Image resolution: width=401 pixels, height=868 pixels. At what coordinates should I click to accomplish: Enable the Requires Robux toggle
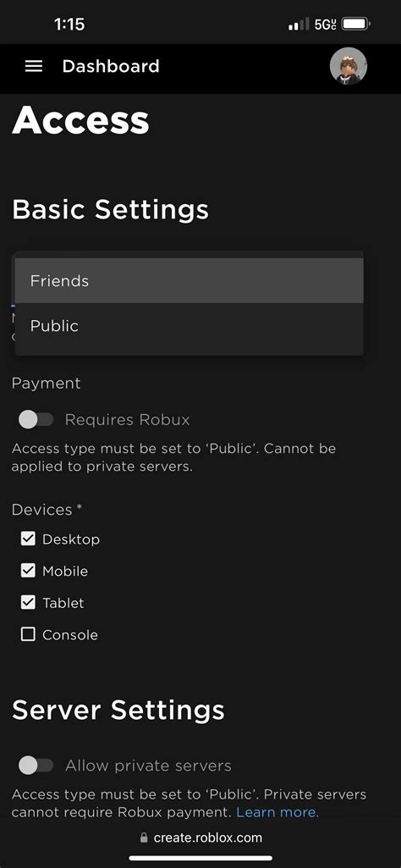pos(36,420)
